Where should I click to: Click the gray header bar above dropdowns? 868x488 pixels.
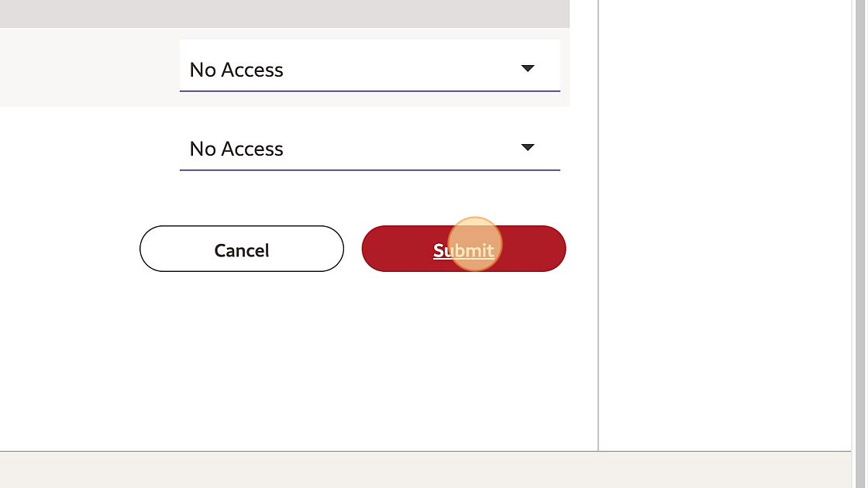click(x=284, y=13)
